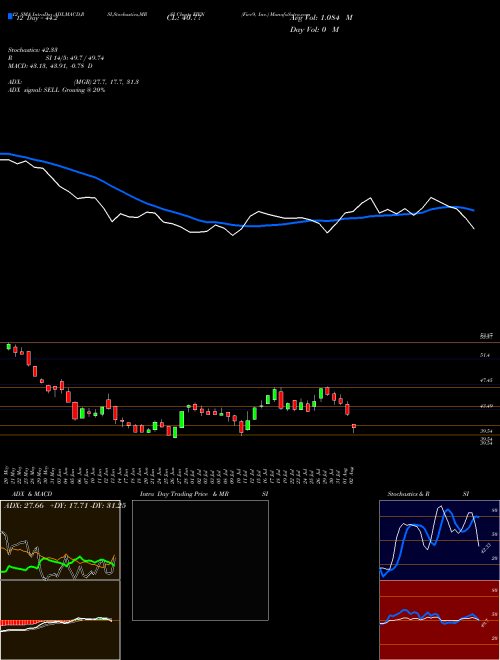Click the last red candlestick on the chart
The height and width of the screenshot is (660, 500).
click(354, 428)
